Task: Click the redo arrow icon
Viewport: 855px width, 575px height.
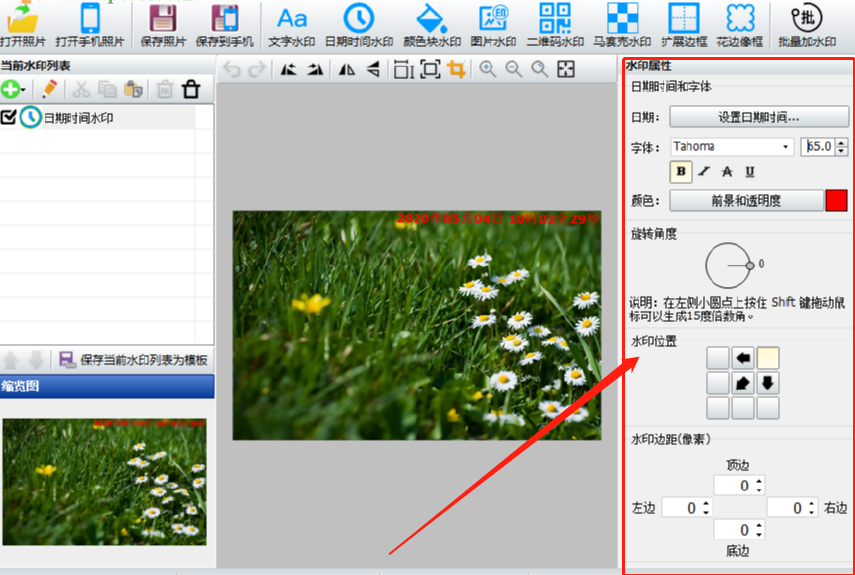Action: 256,70
